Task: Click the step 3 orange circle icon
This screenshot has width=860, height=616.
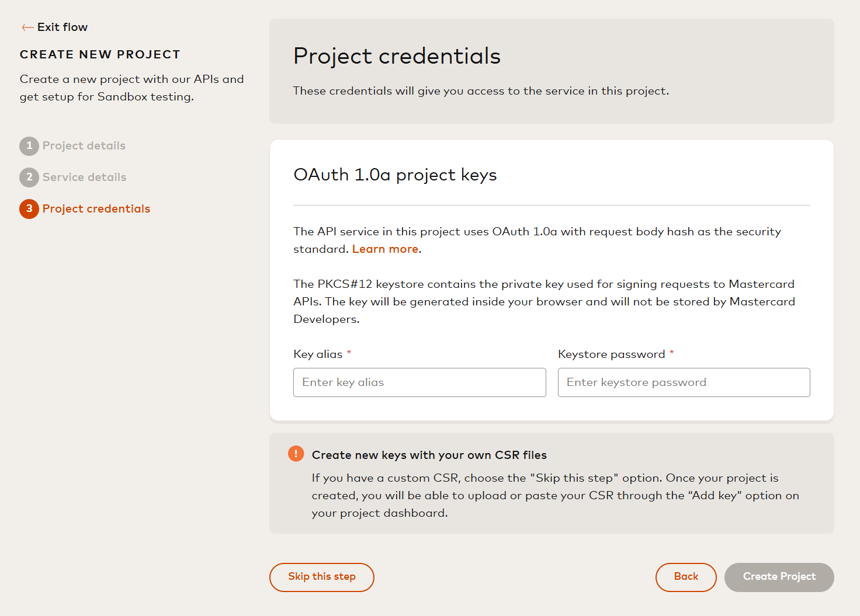Action: coord(29,209)
